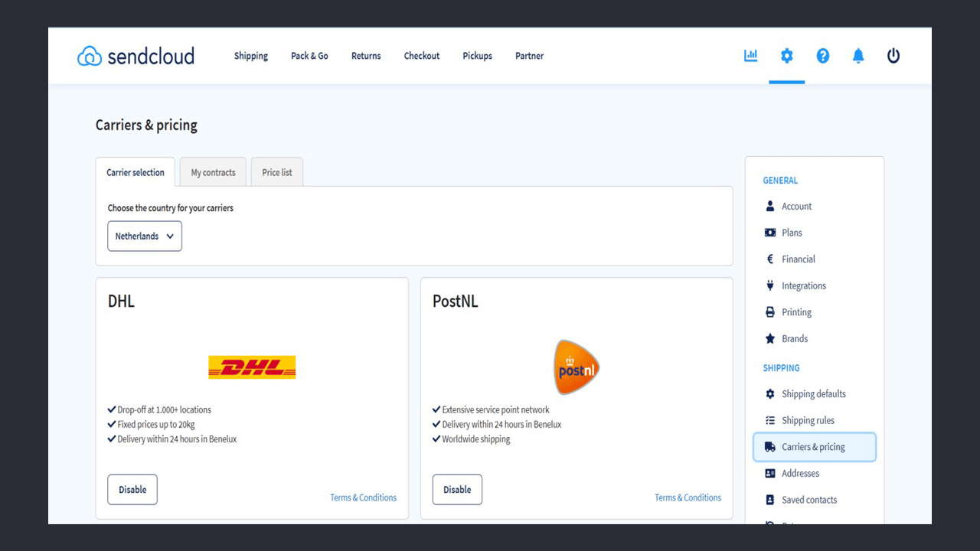The image size is (980, 551).
Task: Click the Plans icon in sidebar
Action: coord(770,233)
